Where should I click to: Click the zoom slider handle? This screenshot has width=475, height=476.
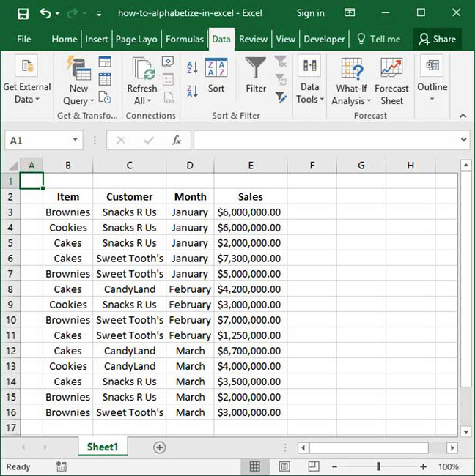pyautogui.click(x=378, y=466)
